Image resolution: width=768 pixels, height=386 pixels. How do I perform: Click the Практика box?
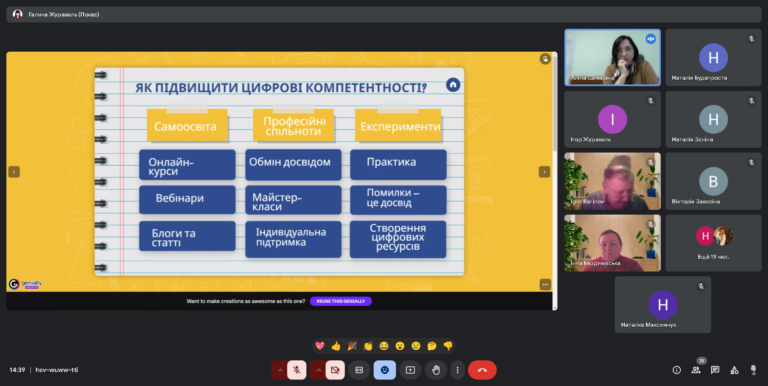click(x=398, y=165)
